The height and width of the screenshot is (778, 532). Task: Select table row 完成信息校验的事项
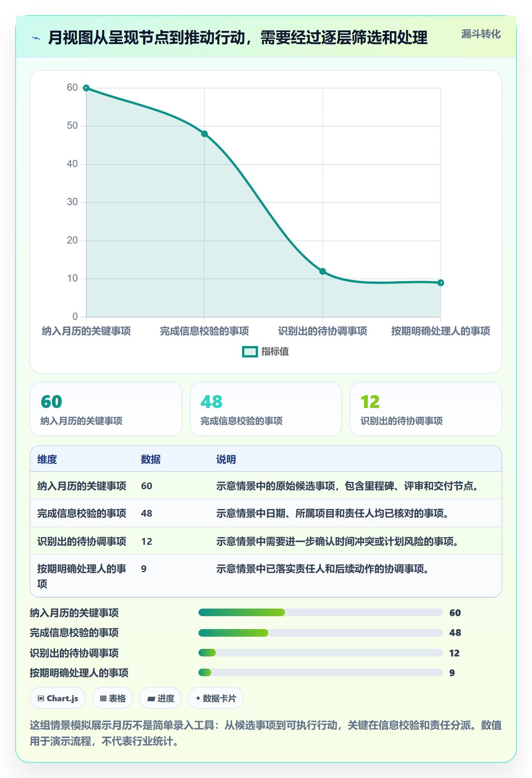(x=266, y=513)
